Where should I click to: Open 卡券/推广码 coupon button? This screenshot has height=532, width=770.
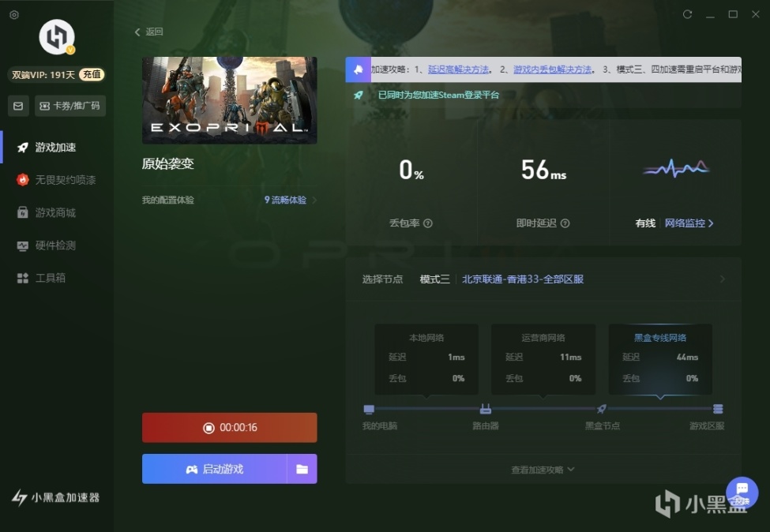coord(69,106)
